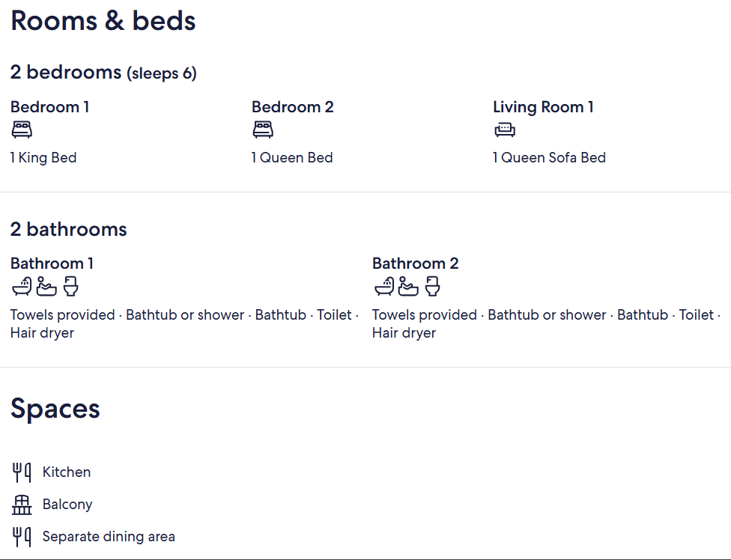
Task: Click the Separate dining area utensils icon
Action: click(22, 537)
